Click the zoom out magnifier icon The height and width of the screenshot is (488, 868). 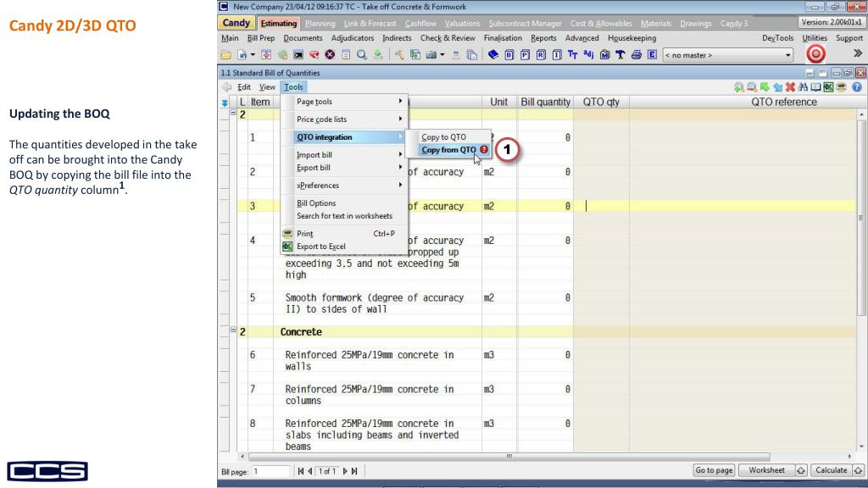752,87
